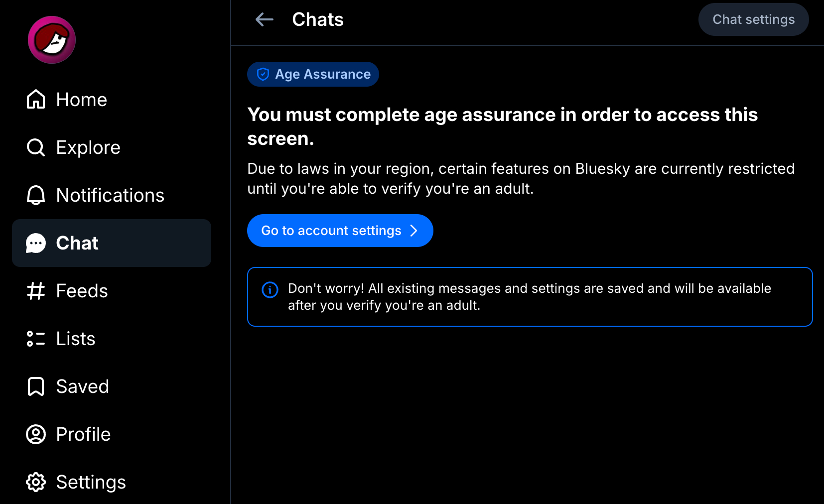Click the Settings gear icon
The image size is (824, 504).
coord(36,482)
